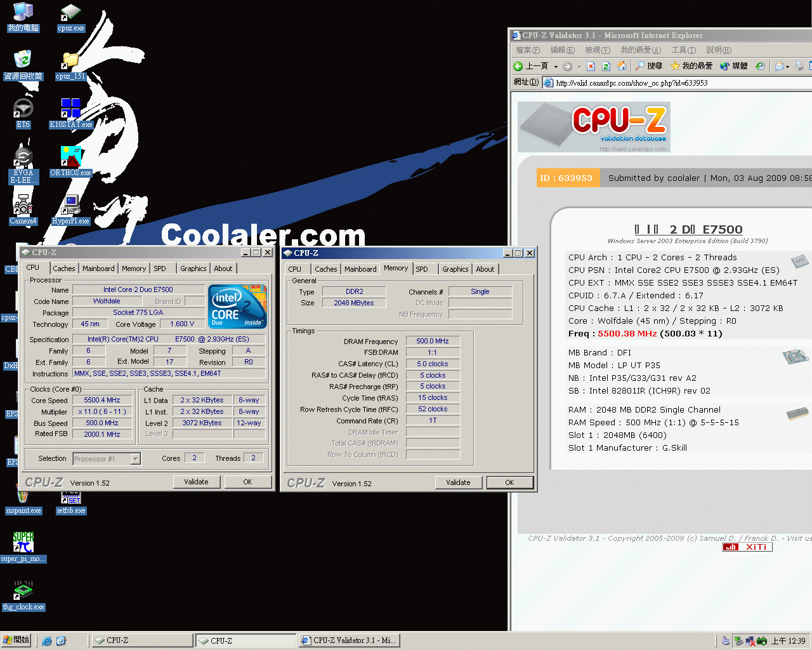Open the 我的最愛(A) menu in menu bar

[x=641, y=50]
